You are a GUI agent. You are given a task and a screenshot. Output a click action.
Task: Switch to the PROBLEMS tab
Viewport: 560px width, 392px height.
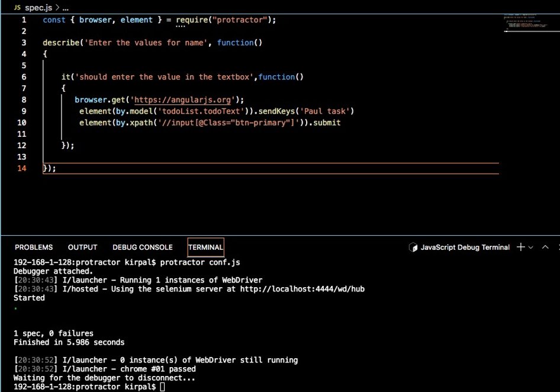tap(34, 248)
